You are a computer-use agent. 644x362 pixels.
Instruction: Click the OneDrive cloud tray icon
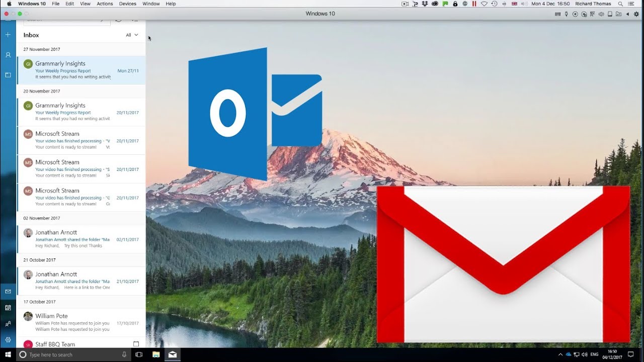(569, 354)
